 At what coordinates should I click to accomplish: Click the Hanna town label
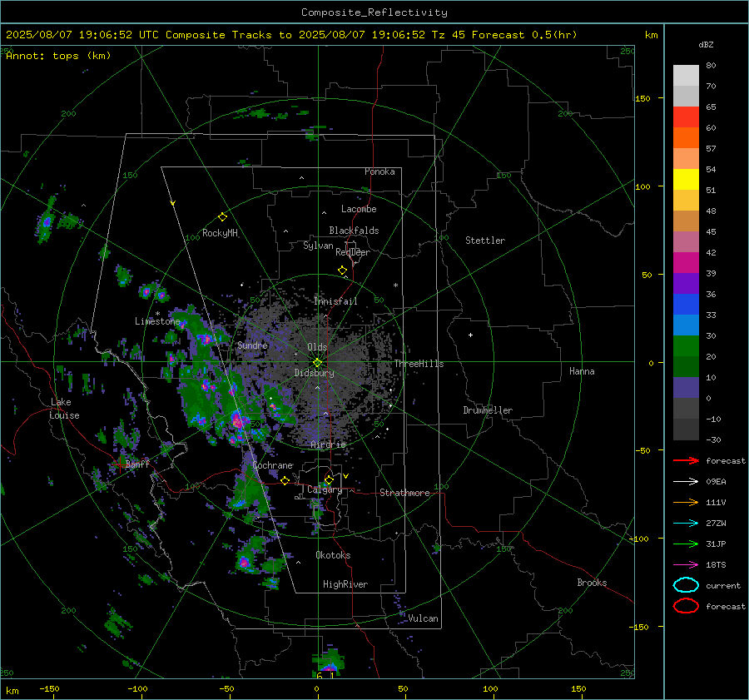pos(582,371)
